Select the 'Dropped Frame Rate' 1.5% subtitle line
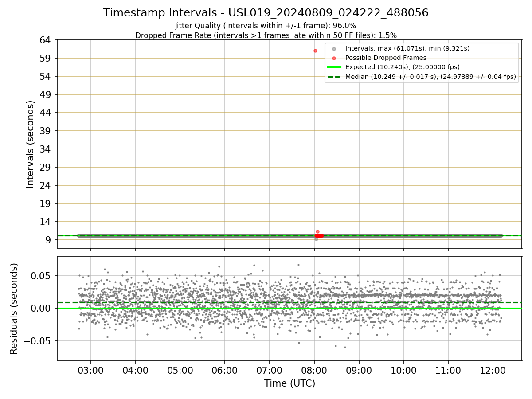Viewport: 532px width, 399px height. [x=266, y=35]
